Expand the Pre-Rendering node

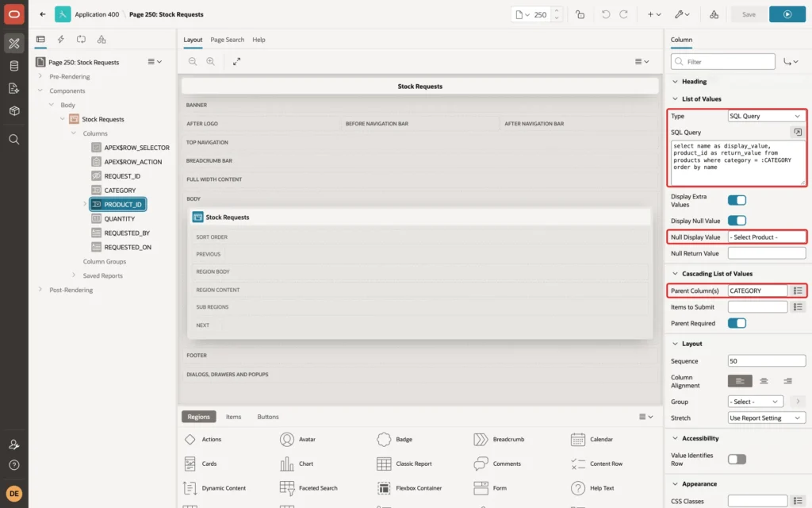pyautogui.click(x=40, y=76)
